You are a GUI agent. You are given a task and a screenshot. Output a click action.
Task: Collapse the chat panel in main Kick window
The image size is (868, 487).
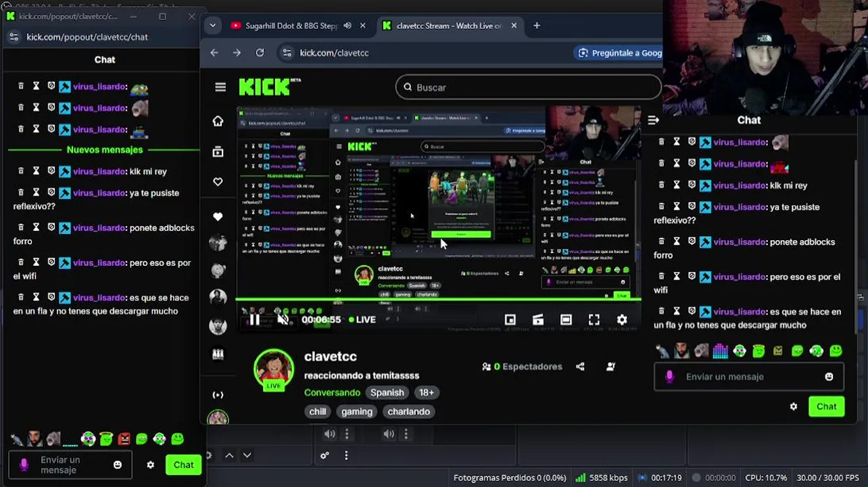[653, 120]
